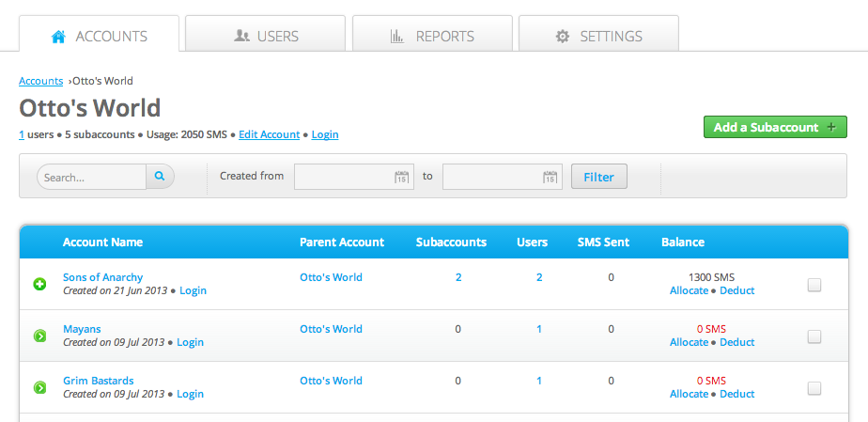The width and height of the screenshot is (868, 422).
Task: Open calendar icon in the 'to' date field
Action: tap(550, 177)
